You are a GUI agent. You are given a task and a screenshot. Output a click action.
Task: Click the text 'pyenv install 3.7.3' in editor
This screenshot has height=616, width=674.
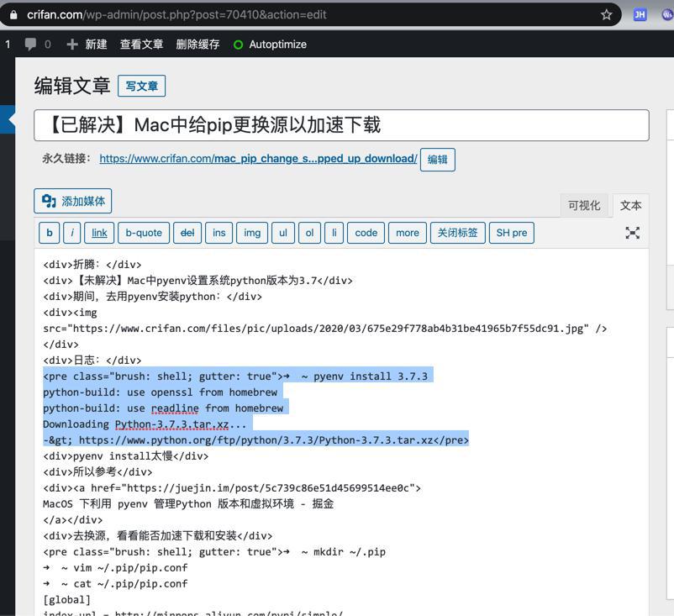[x=371, y=376]
